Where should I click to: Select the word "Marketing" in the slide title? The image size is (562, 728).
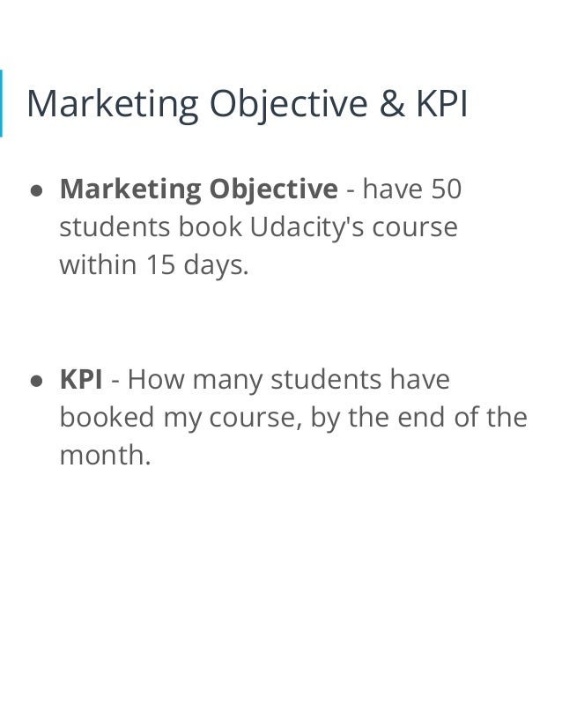[113, 105]
